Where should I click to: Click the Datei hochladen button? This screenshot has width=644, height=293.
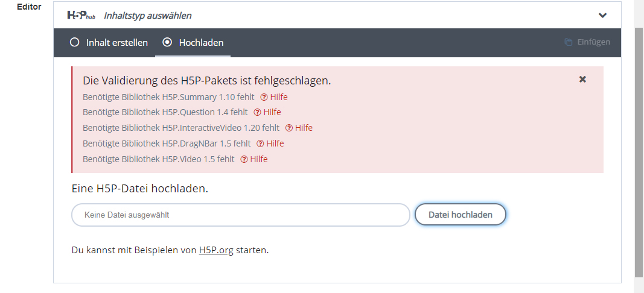tap(461, 215)
